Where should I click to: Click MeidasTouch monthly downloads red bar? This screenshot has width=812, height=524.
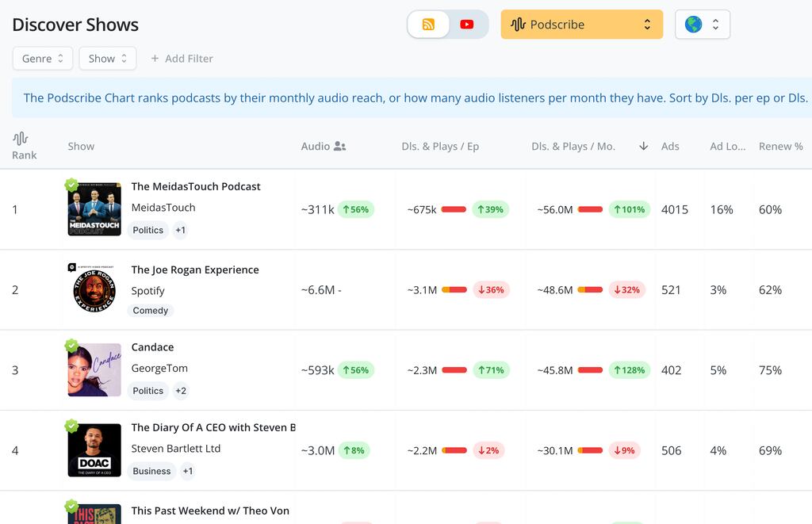pyautogui.click(x=590, y=209)
